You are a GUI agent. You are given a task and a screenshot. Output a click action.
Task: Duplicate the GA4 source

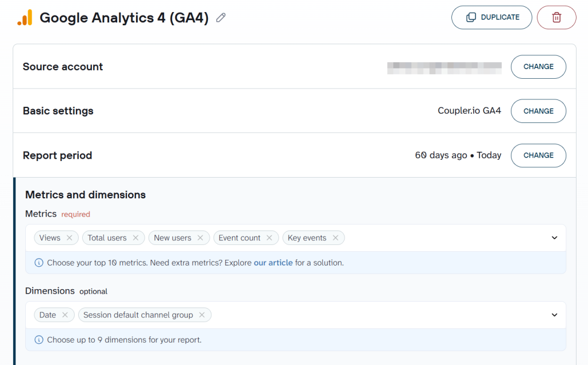coord(492,17)
